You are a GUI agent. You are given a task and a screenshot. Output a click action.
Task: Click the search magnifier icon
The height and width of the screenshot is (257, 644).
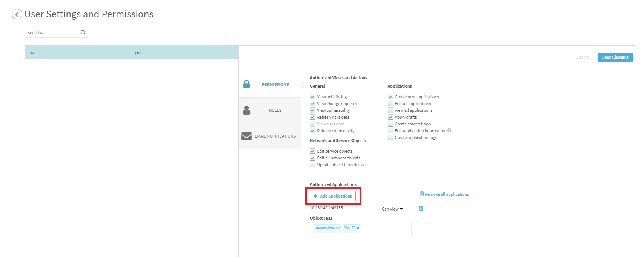[83, 33]
